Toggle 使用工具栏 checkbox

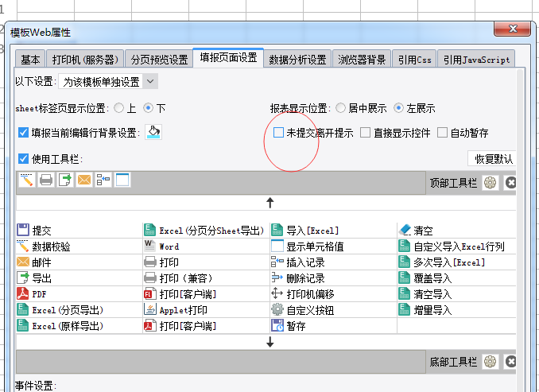[23, 158]
